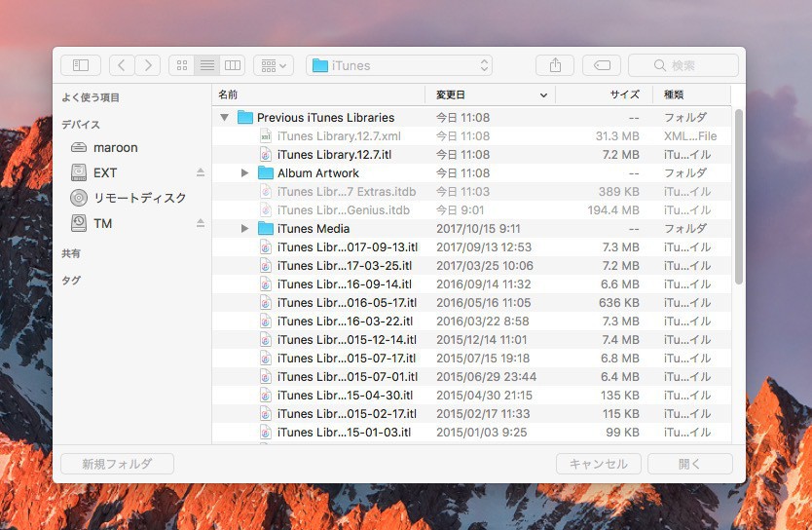Eject the EXT drive
The width and height of the screenshot is (812, 530).
click(201, 172)
